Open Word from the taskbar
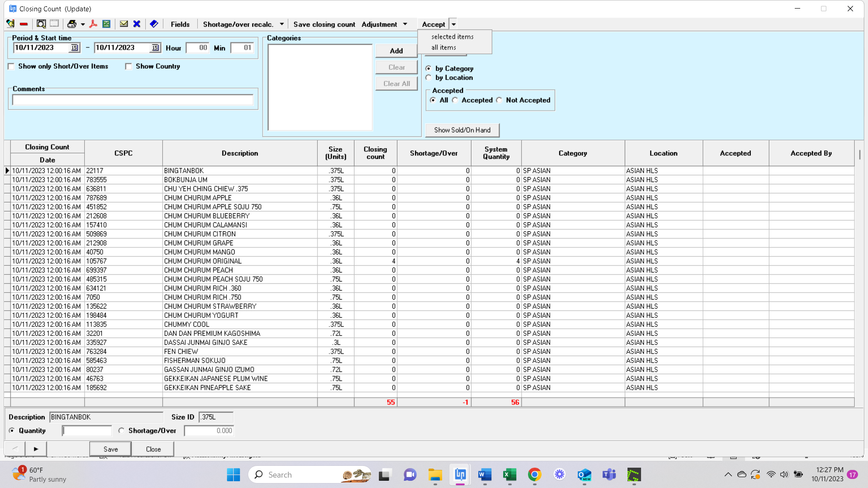Viewport: 868px width, 488px height. (x=485, y=475)
